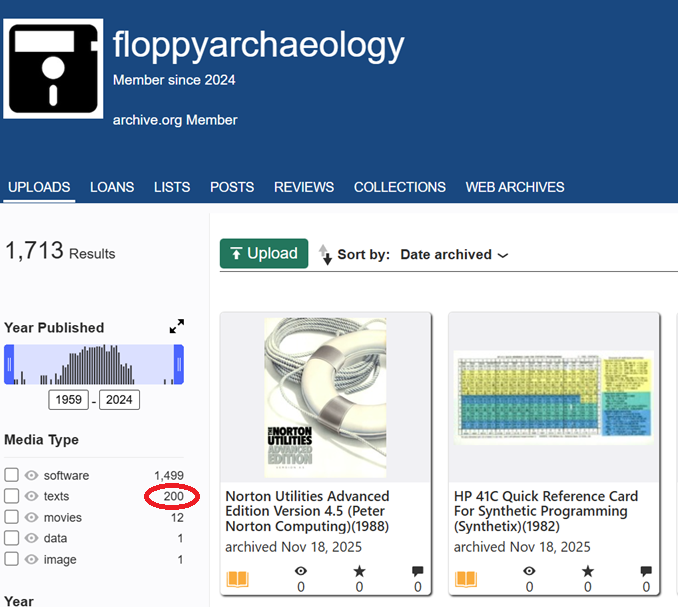Image resolution: width=678 pixels, height=607 pixels.
Task: Click views eye icon on Norton Utilities card
Action: [x=301, y=571]
